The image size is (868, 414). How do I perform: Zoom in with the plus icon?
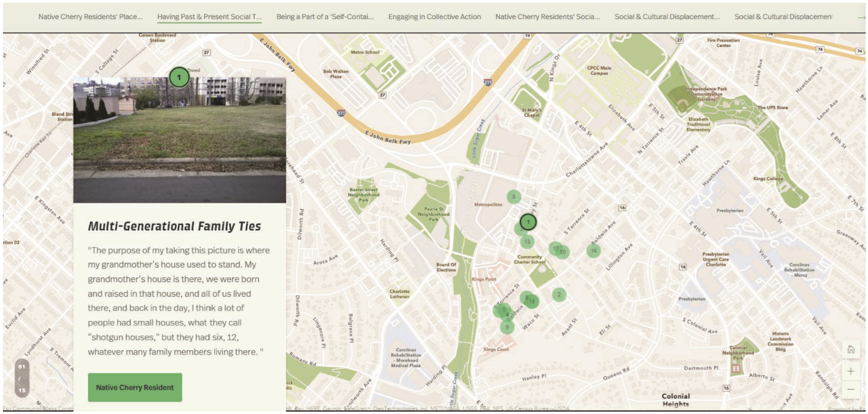coord(851,371)
